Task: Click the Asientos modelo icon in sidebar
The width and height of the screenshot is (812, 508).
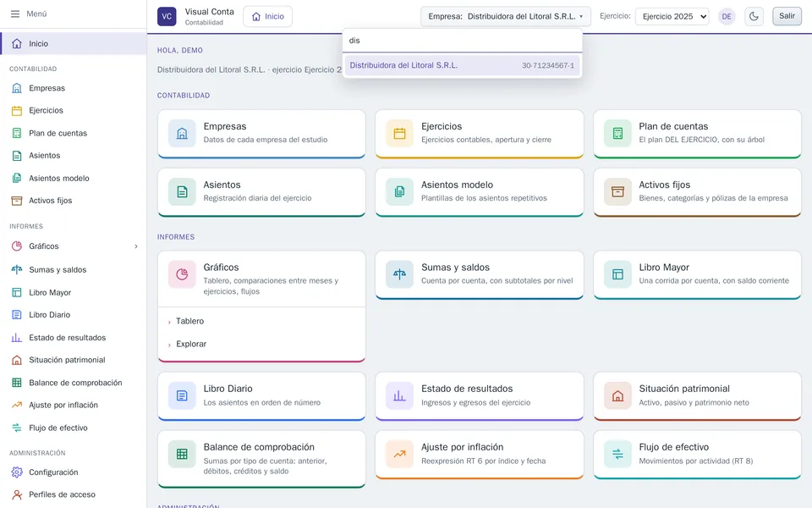Action: pyautogui.click(x=17, y=179)
